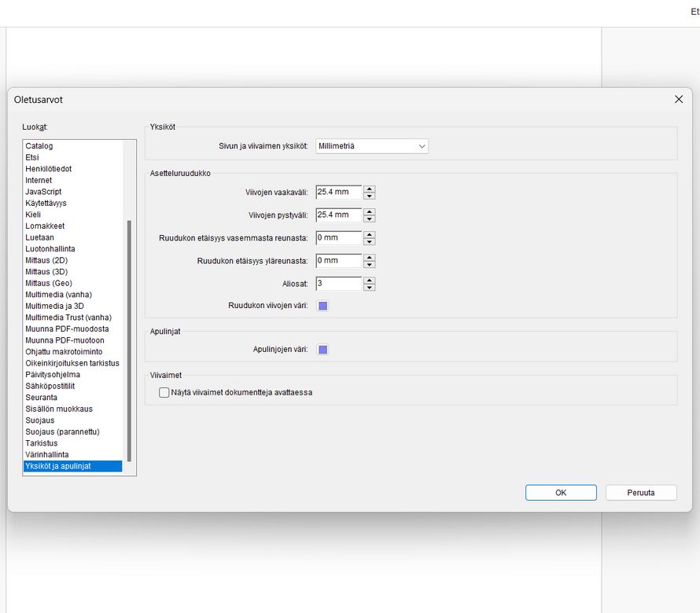Screen dimensions: 700x613
Task: Select Internet category
Action: 73,180
